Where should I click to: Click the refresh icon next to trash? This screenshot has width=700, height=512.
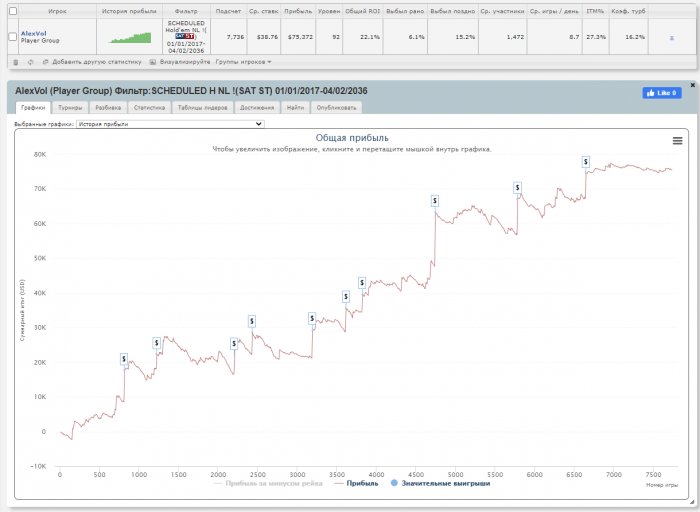(28, 62)
